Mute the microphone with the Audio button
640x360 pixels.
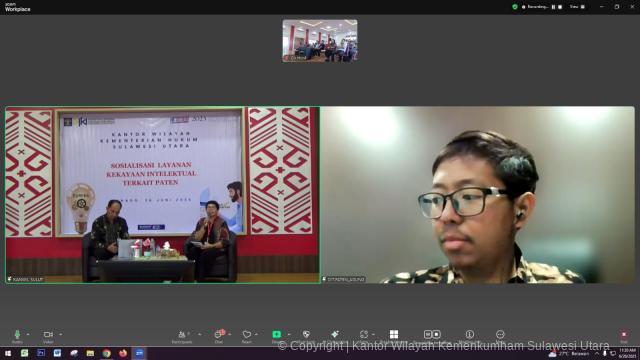coord(17,336)
